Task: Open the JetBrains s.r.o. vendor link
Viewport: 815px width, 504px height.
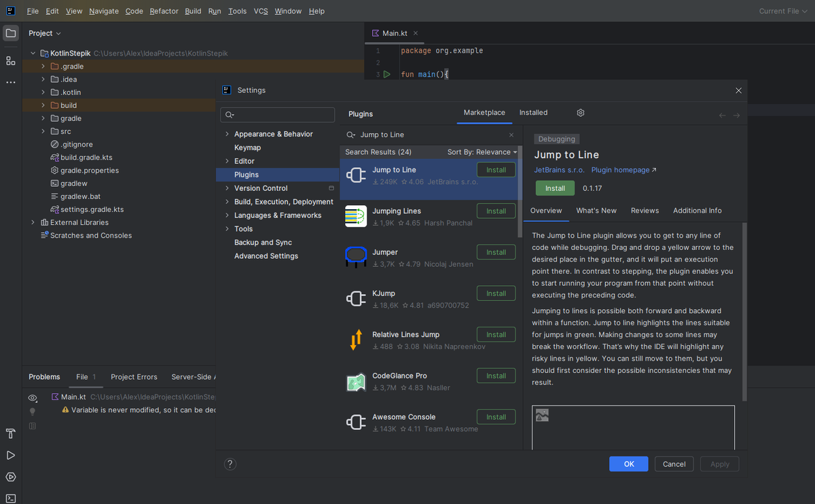Action: (559, 170)
